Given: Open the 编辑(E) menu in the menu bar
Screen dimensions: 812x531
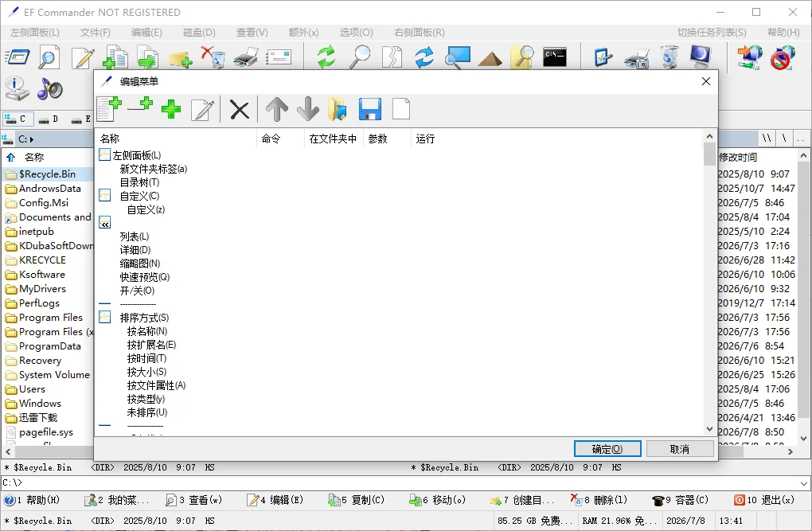Looking at the screenshot, I should tap(146, 32).
